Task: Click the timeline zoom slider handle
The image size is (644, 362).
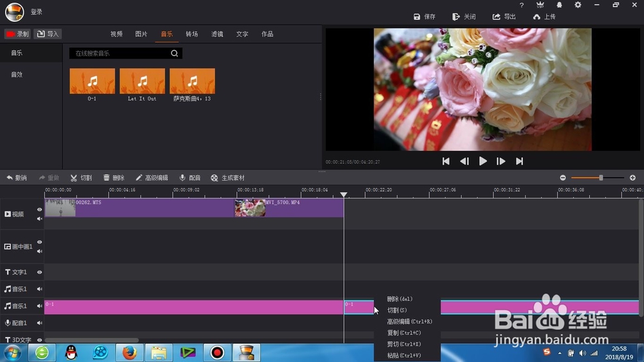Action: click(601, 178)
